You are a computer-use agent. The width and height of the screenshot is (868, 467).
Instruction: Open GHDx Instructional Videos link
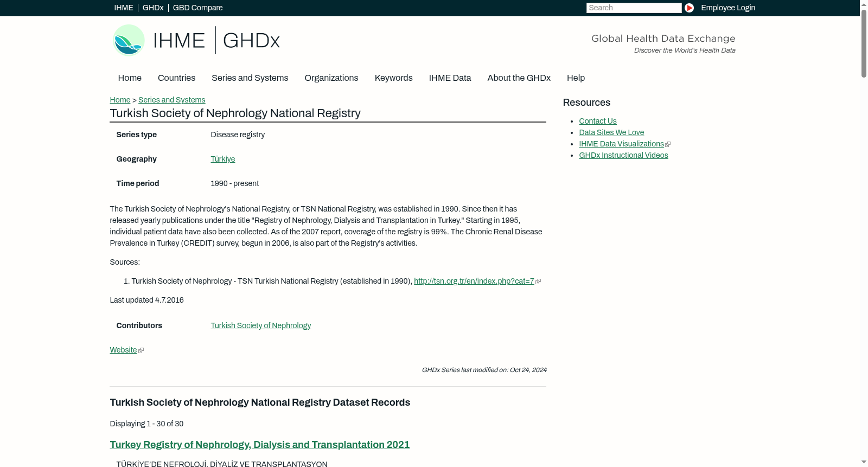tap(623, 155)
